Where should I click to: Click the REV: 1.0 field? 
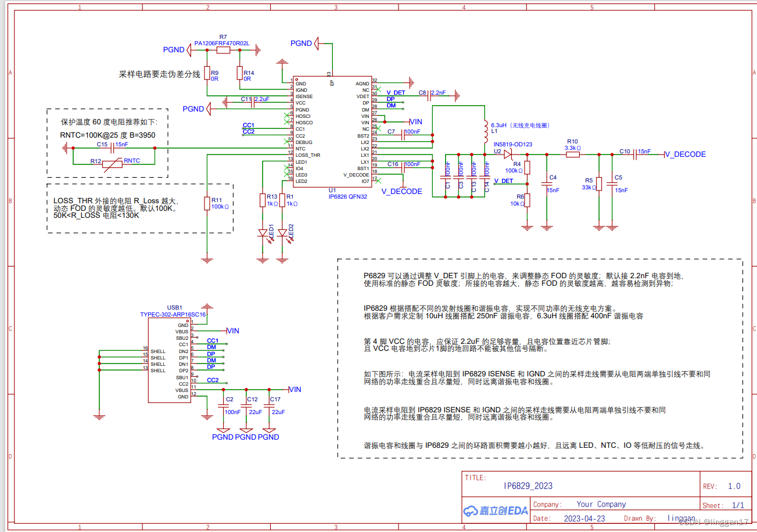[x=722, y=486]
